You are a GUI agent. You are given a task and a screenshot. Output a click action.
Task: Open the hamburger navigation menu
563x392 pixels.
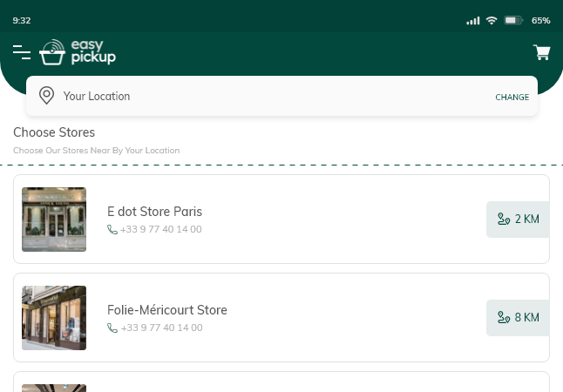[x=22, y=53]
